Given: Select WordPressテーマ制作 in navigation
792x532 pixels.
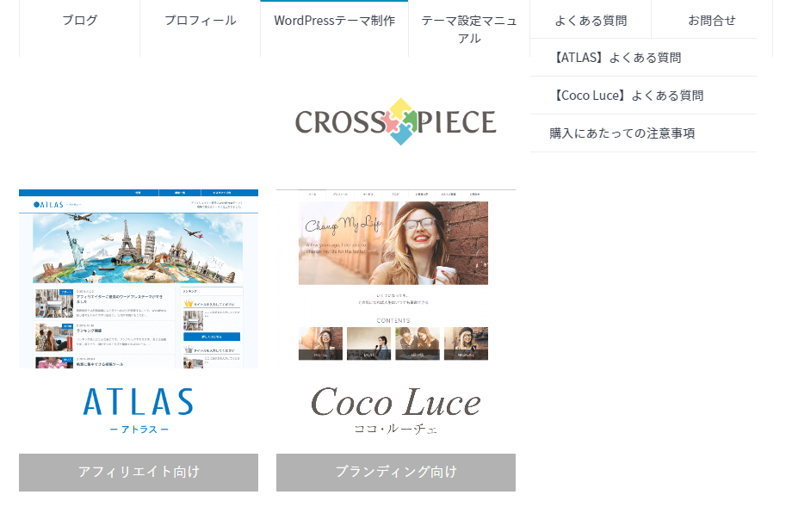Looking at the screenshot, I should 334,21.
